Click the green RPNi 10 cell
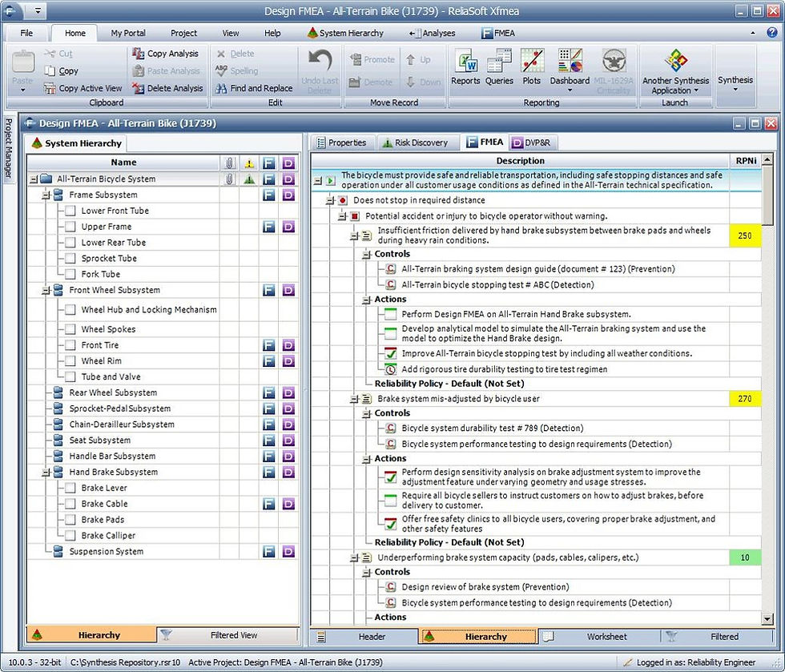 (x=744, y=557)
